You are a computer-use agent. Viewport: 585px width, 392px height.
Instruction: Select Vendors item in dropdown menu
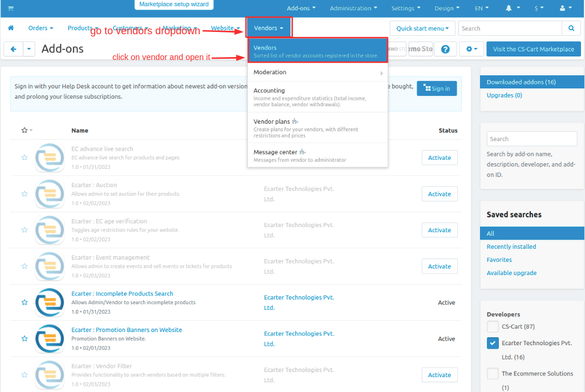pos(317,51)
